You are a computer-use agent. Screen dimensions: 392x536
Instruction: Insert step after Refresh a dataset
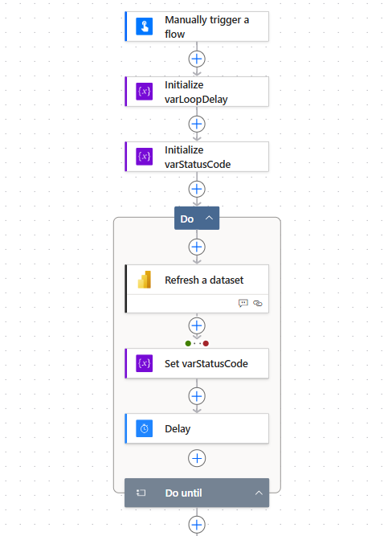tap(197, 325)
